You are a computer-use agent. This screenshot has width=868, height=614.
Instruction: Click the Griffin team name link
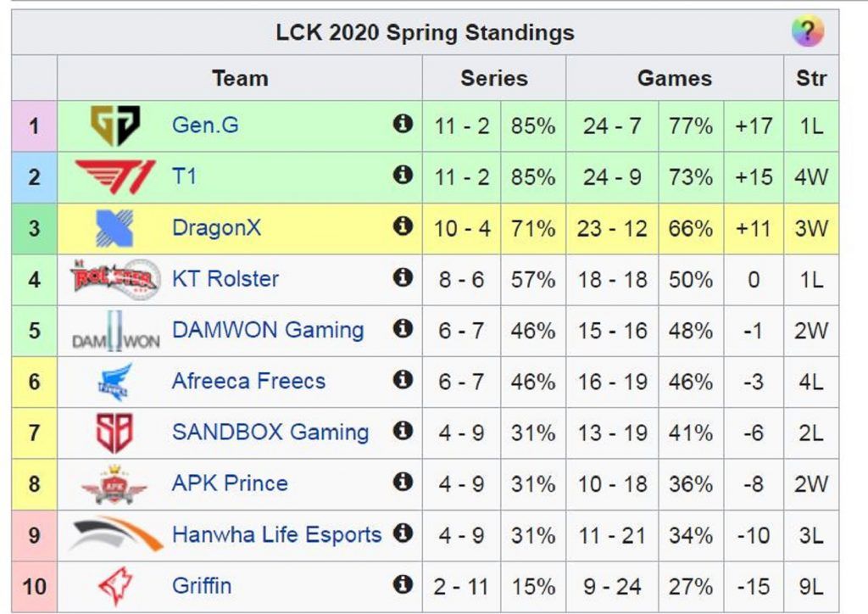click(201, 586)
